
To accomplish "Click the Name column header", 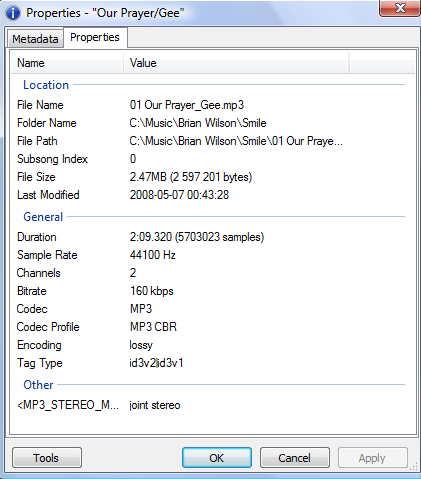I will tap(67, 63).
